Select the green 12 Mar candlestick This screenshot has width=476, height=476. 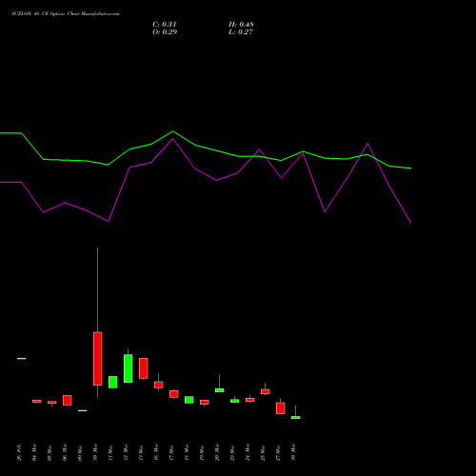(129, 368)
